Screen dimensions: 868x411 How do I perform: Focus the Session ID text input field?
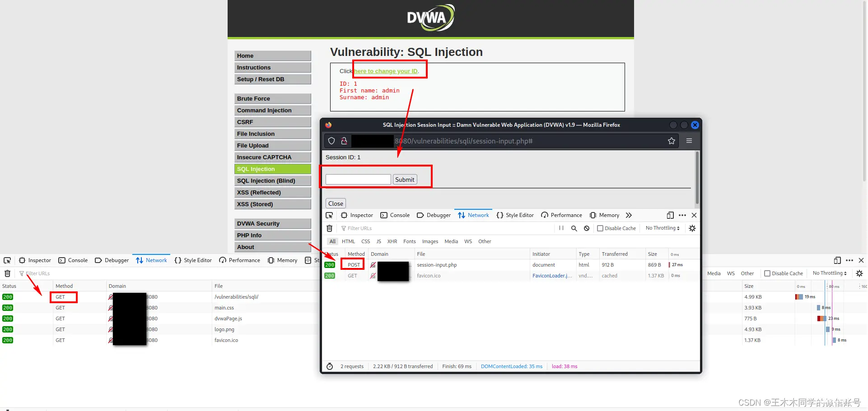[x=358, y=180]
